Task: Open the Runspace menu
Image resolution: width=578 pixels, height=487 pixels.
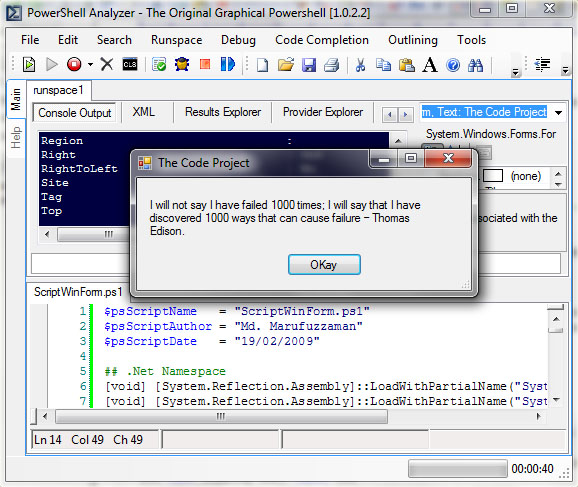Action: click(x=177, y=40)
